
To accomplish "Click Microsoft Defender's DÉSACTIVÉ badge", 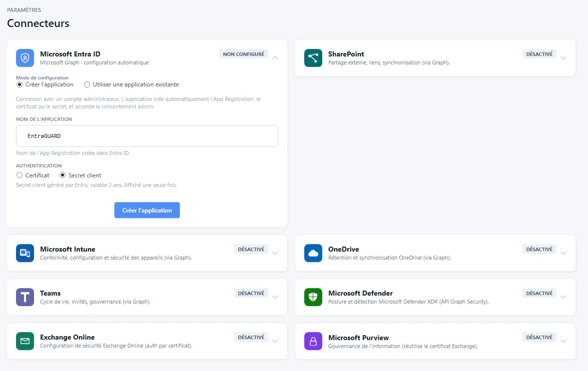I will click(539, 293).
